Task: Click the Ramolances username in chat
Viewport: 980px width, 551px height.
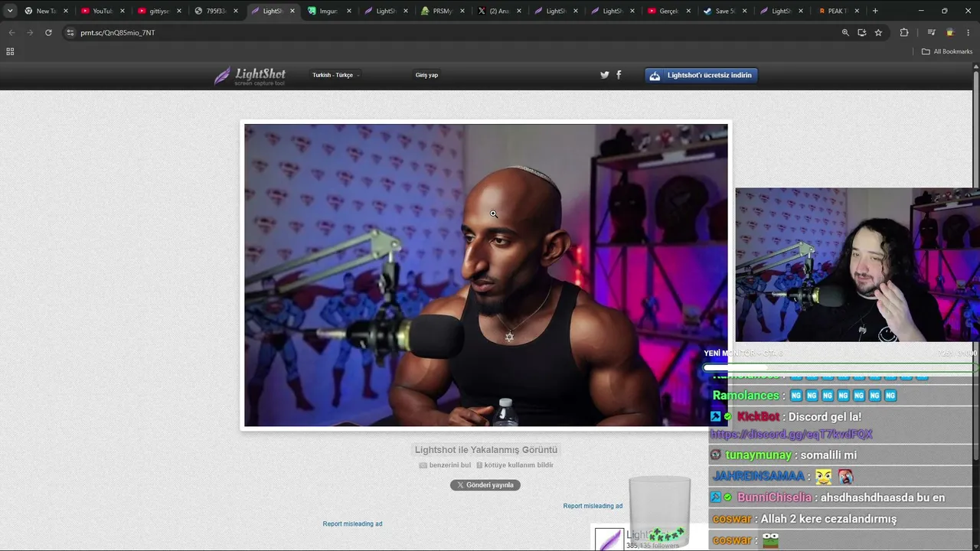Action: tap(746, 396)
